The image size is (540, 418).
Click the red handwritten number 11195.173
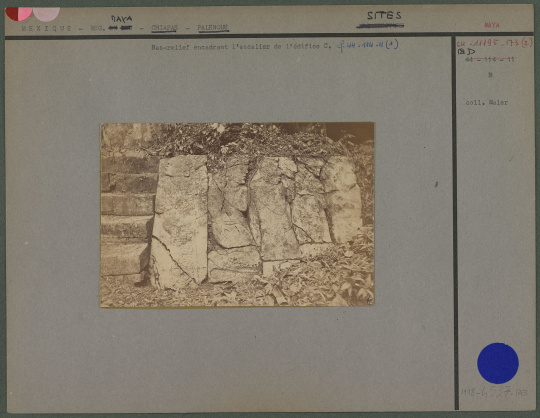click(x=494, y=44)
